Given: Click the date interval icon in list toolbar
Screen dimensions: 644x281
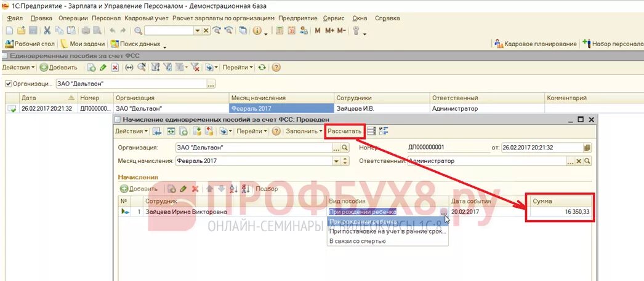Looking at the screenshot, I should pyautogui.click(x=129, y=68).
